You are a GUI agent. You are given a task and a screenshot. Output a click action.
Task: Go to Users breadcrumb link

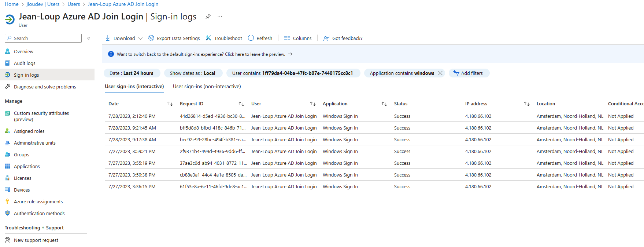74,4
